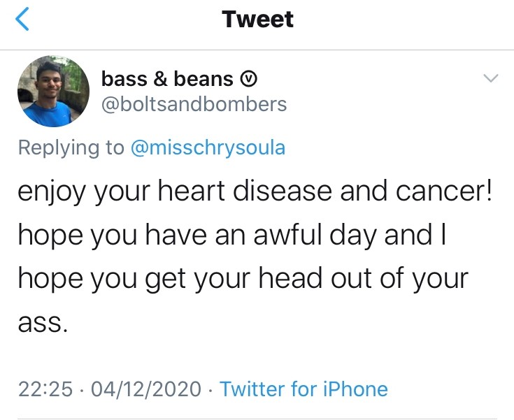Click the "Replying to" label
Image resolution: width=514 pixels, height=420 pixels.
(x=70, y=148)
